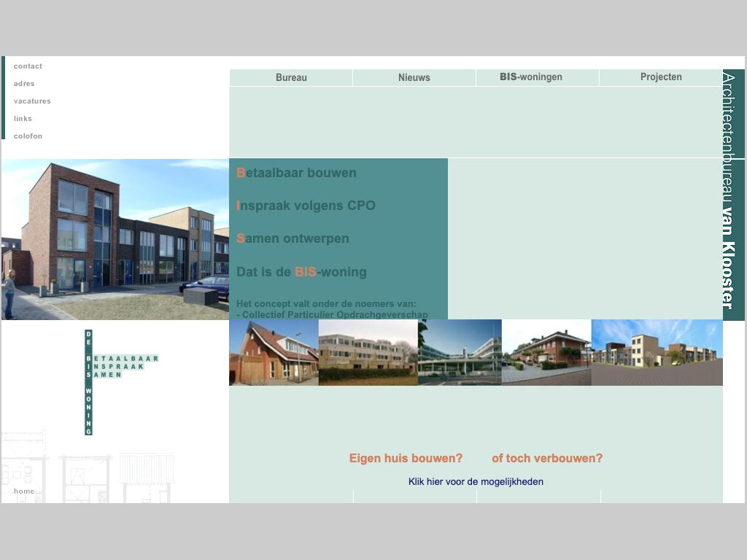Screen dimensions: 747x560
Task: Open the Projecten tab
Action: tap(661, 77)
